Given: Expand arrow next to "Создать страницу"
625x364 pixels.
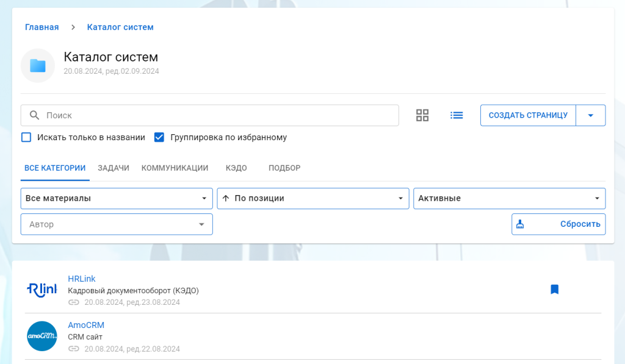Looking at the screenshot, I should tap(590, 115).
